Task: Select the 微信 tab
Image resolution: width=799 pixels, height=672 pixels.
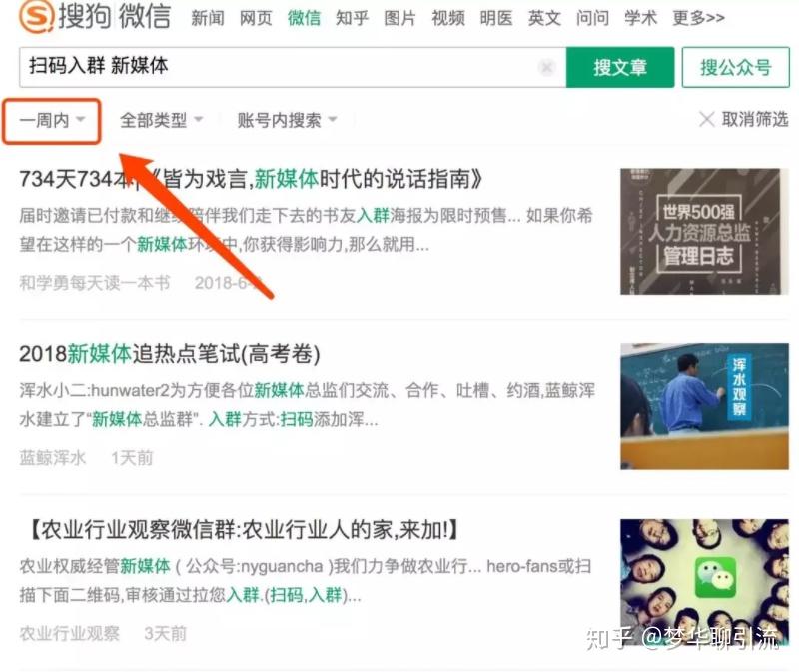Action: point(304,18)
